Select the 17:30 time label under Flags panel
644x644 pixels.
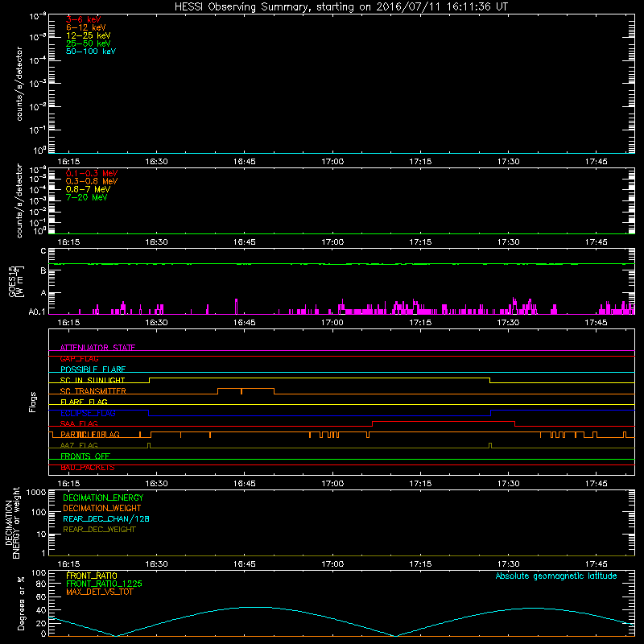(508, 484)
